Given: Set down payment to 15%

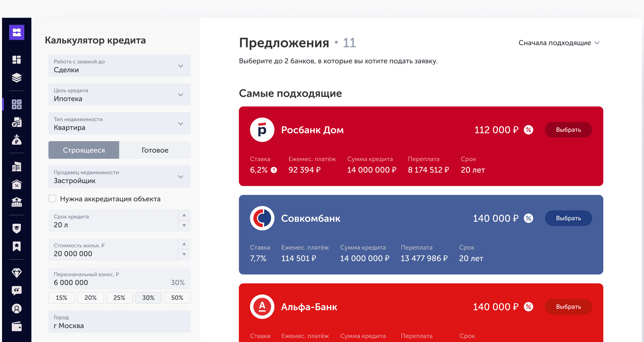Looking at the screenshot, I should [x=61, y=298].
